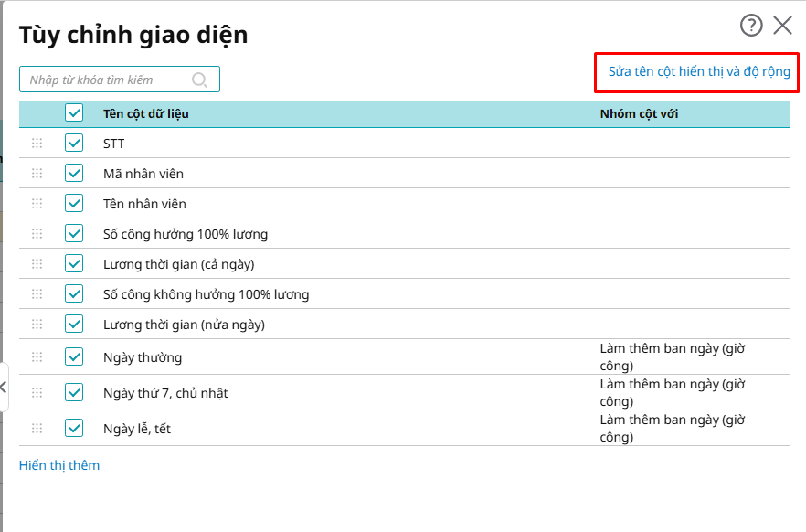Expand list with Hiển thị thêm
Image resolution: width=806 pixels, height=532 pixels.
tap(59, 465)
